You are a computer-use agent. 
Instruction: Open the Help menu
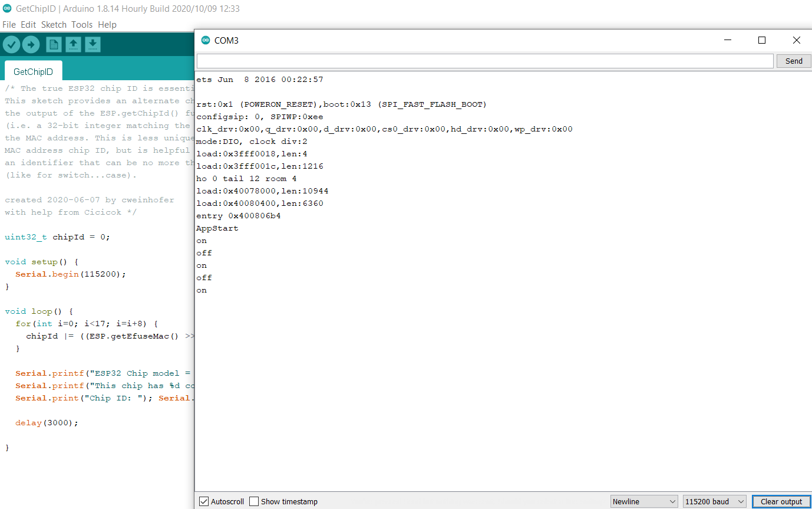pyautogui.click(x=107, y=25)
